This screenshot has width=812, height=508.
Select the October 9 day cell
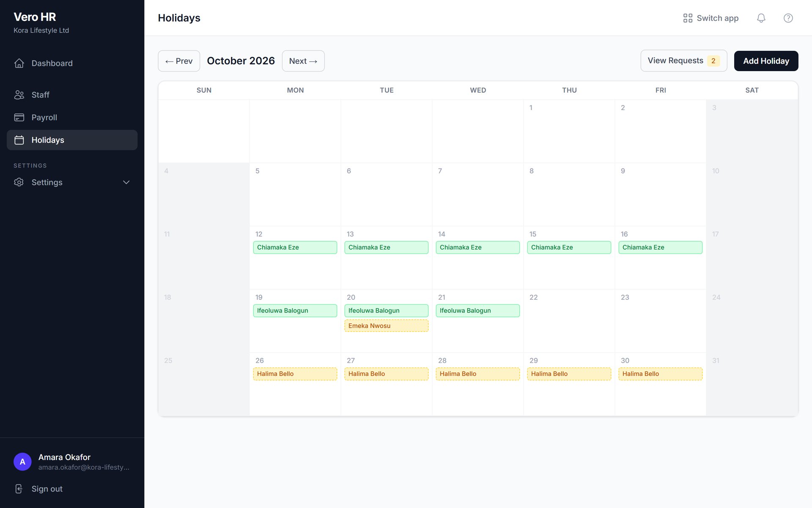click(661, 194)
